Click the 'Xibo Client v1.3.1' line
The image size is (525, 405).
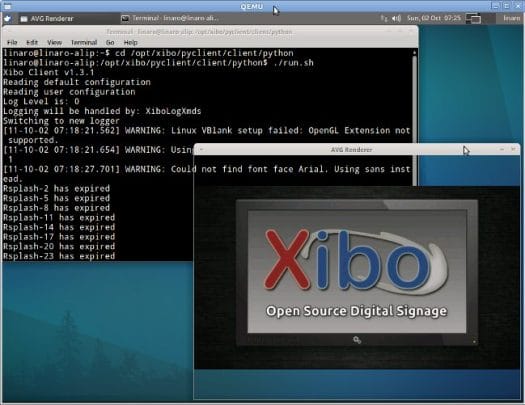(x=49, y=72)
